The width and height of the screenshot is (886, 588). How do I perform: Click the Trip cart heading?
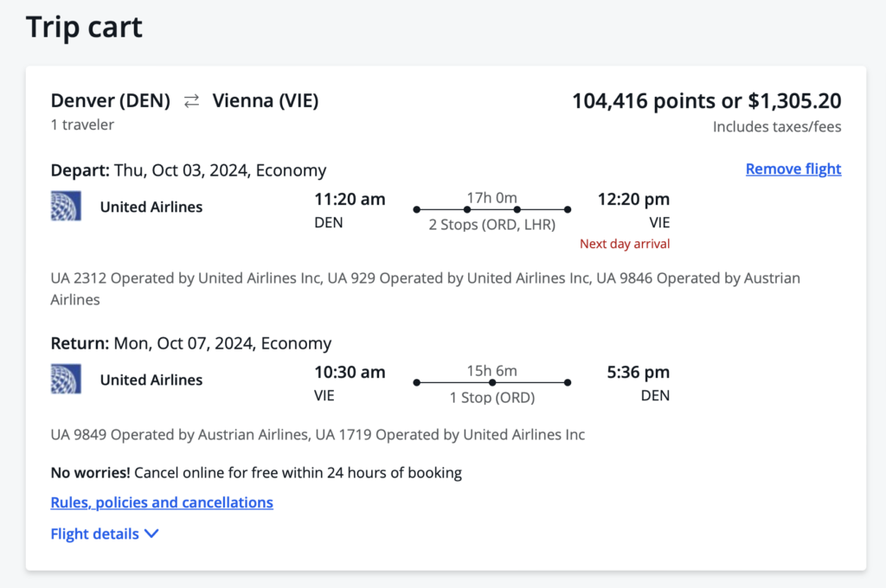[84, 28]
